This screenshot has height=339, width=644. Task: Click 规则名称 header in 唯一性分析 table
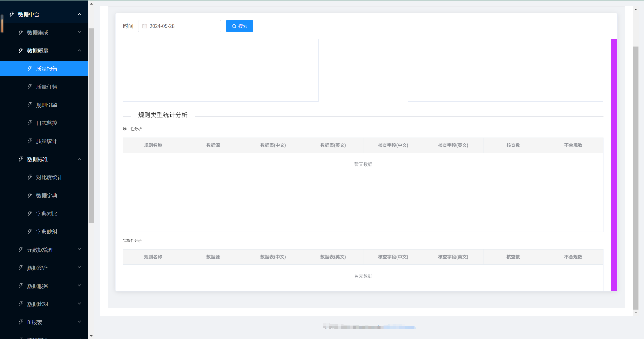pos(153,145)
